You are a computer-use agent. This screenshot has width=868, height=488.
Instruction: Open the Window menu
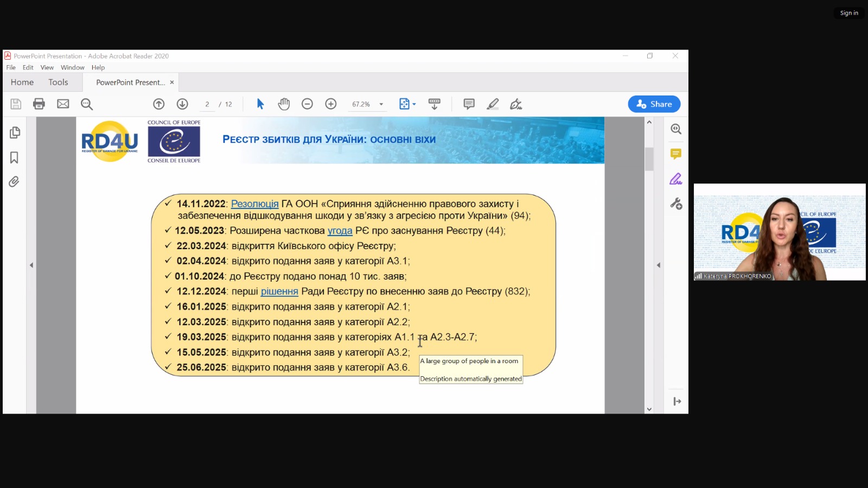tap(73, 68)
